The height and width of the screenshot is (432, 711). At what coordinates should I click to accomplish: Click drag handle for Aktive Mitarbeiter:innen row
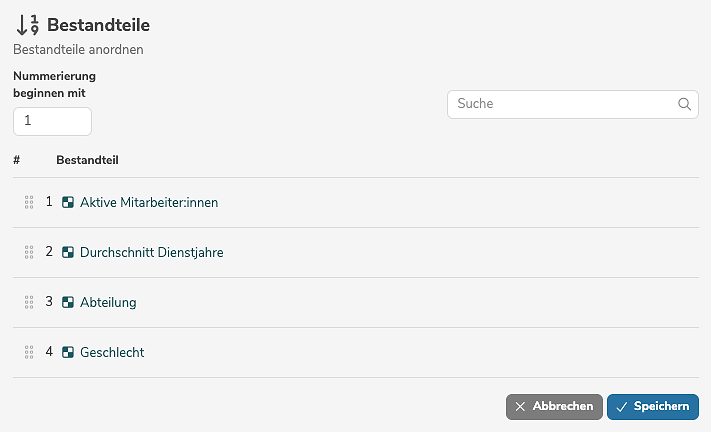tap(29, 202)
